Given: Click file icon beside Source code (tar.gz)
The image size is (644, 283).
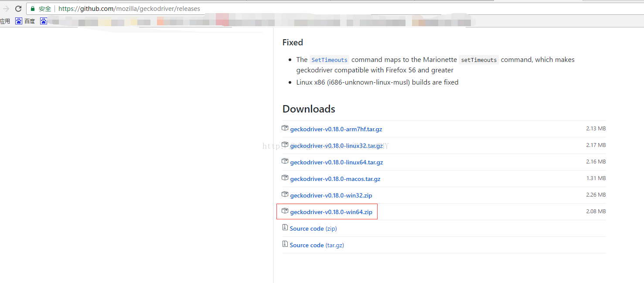Looking at the screenshot, I should tap(285, 244).
